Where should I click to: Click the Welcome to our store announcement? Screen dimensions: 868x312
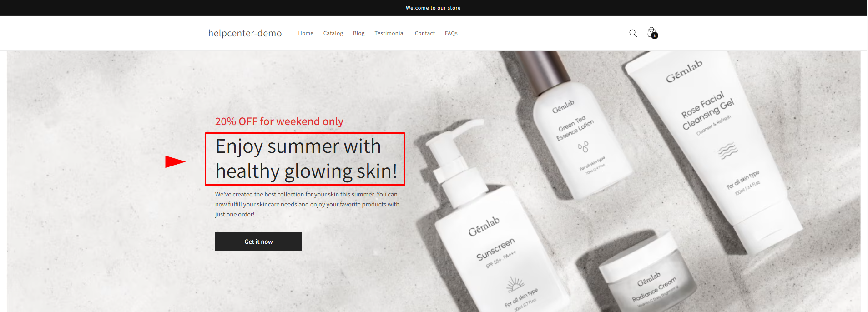(x=433, y=8)
